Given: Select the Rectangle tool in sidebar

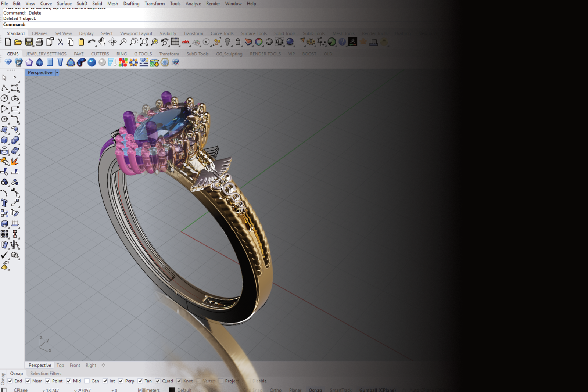Looking at the screenshot, I should (15, 109).
